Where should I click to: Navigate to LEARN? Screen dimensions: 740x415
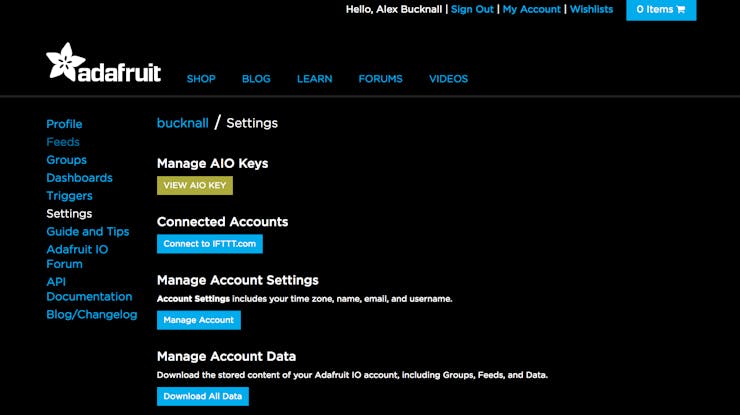click(x=314, y=79)
